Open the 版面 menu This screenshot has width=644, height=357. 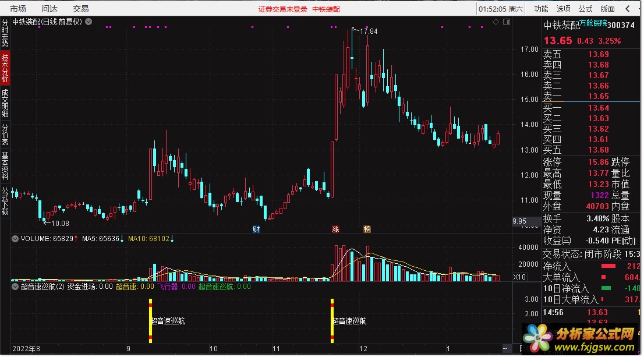pyautogui.click(x=607, y=9)
